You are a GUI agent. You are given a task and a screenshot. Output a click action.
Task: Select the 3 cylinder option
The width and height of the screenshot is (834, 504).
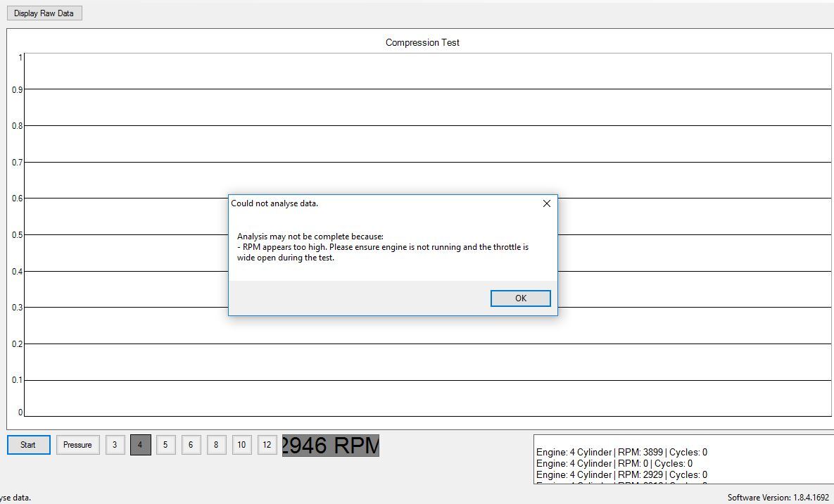[x=115, y=445]
